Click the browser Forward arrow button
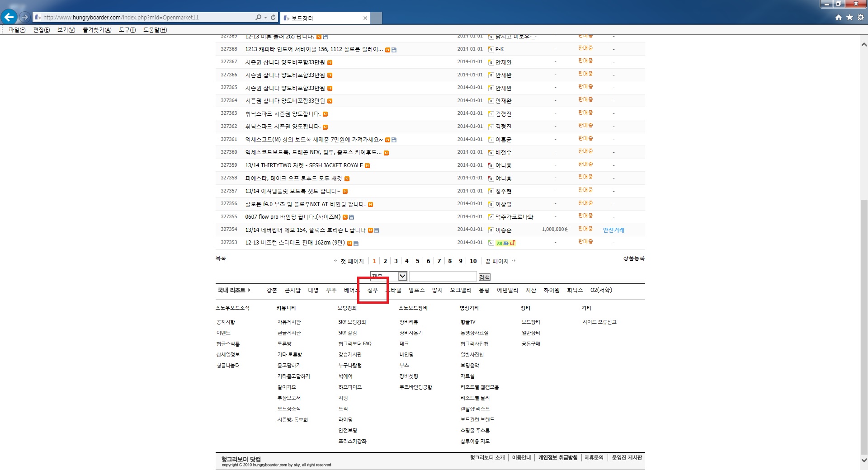Image resolution: width=868 pixels, height=470 pixels. (x=25, y=17)
